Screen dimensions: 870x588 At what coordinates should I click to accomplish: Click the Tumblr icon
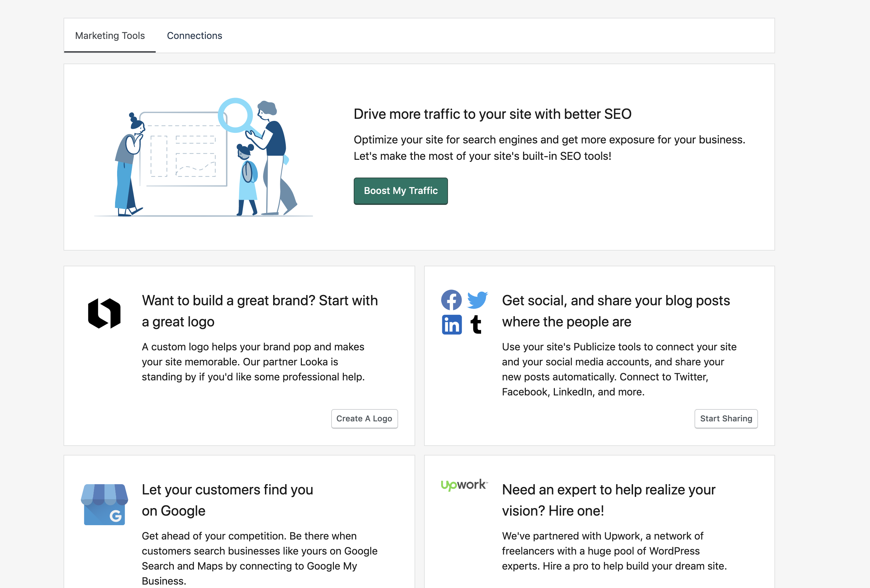[x=476, y=324]
